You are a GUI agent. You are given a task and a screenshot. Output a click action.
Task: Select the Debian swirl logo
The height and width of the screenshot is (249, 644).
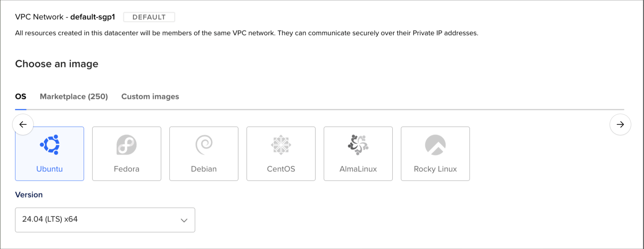click(204, 145)
